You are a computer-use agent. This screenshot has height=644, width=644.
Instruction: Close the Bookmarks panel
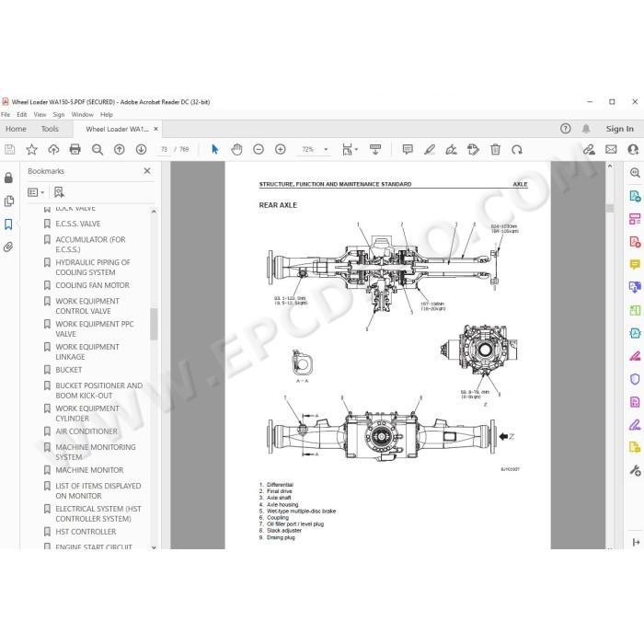click(x=147, y=171)
